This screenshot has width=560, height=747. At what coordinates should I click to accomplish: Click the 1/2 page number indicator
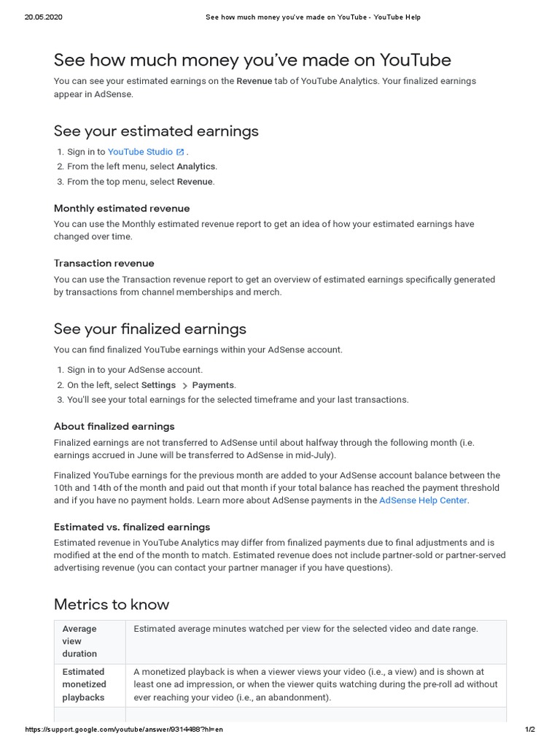(x=529, y=729)
